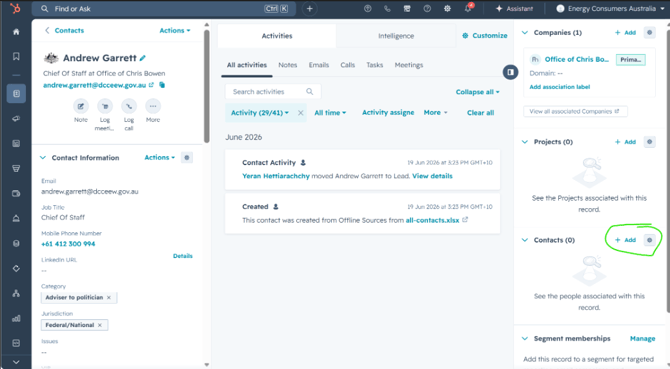Open the all-contacts.xlsx source link

432,220
